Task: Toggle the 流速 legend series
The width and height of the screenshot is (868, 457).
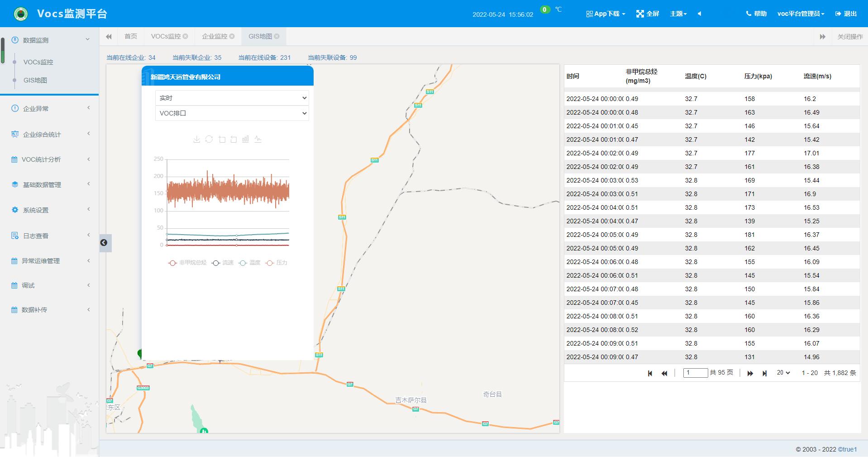Action: click(222, 263)
